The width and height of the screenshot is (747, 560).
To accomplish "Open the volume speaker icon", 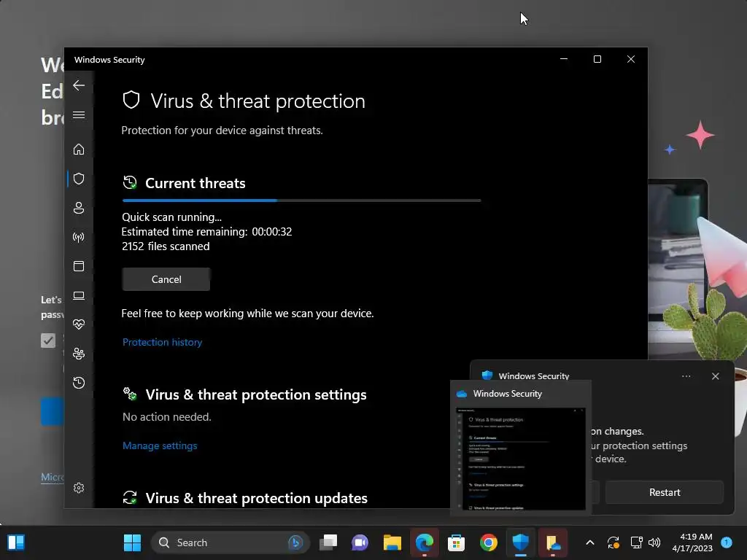I will click(x=654, y=542).
